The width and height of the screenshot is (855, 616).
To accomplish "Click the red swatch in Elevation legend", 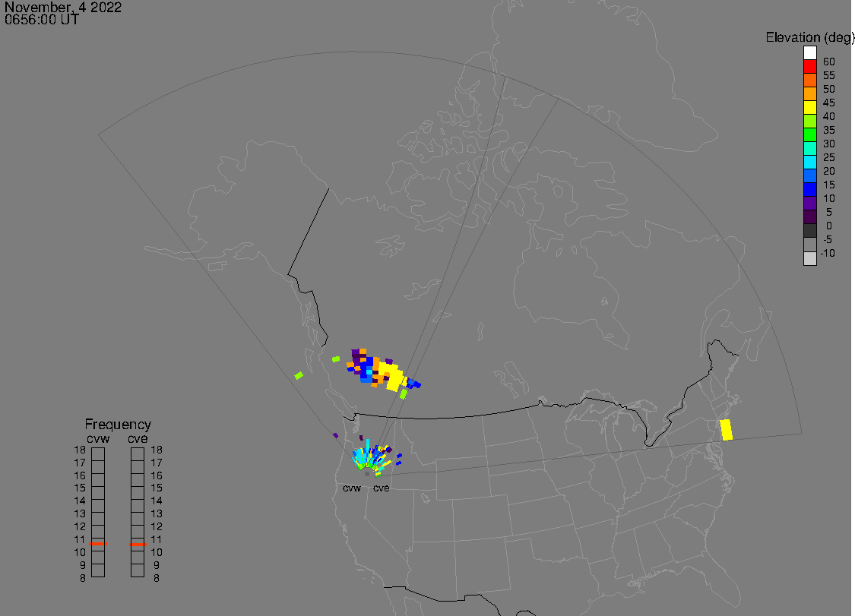I will coord(810,66).
